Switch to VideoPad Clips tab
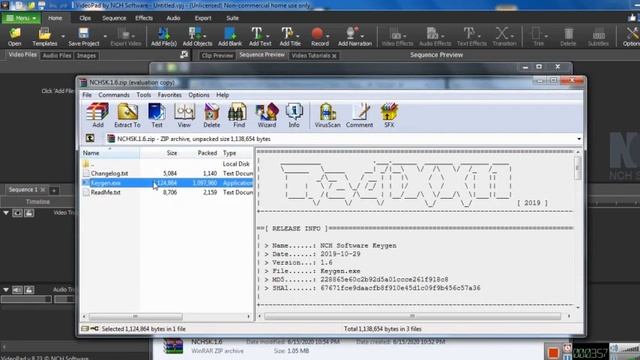 pos(85,18)
